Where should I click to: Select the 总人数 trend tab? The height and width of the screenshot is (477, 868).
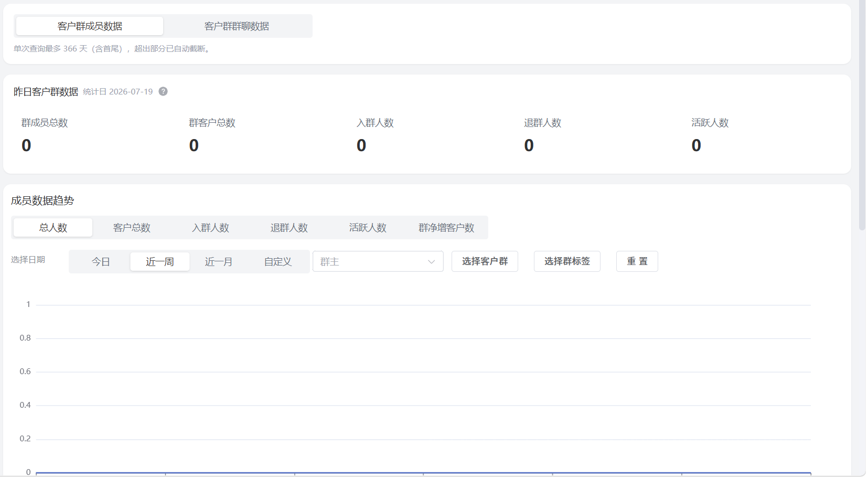pos(53,228)
